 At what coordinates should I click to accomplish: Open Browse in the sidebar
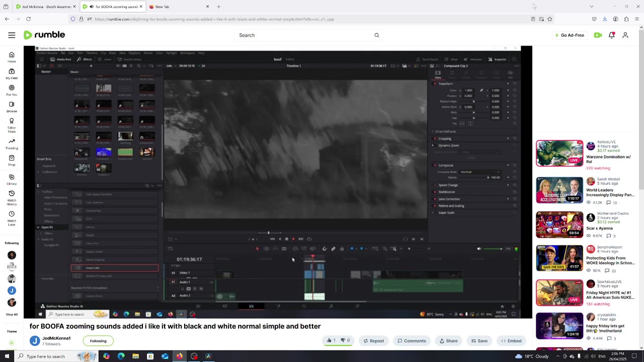(x=12, y=107)
